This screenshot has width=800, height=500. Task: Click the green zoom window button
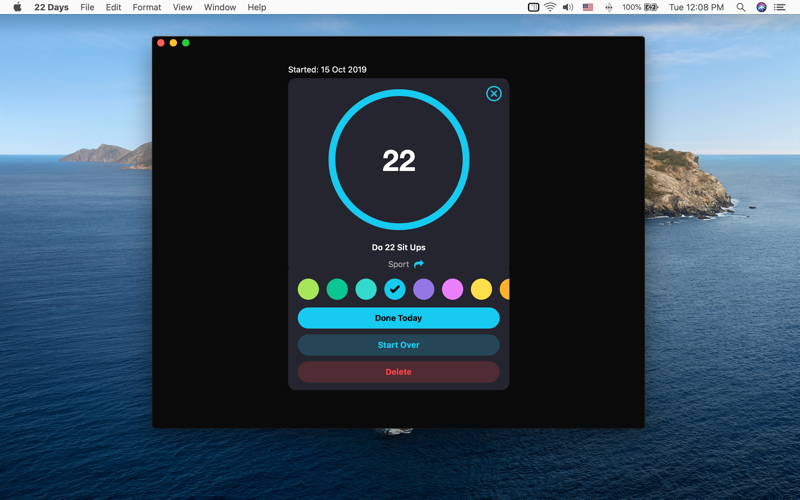click(186, 43)
